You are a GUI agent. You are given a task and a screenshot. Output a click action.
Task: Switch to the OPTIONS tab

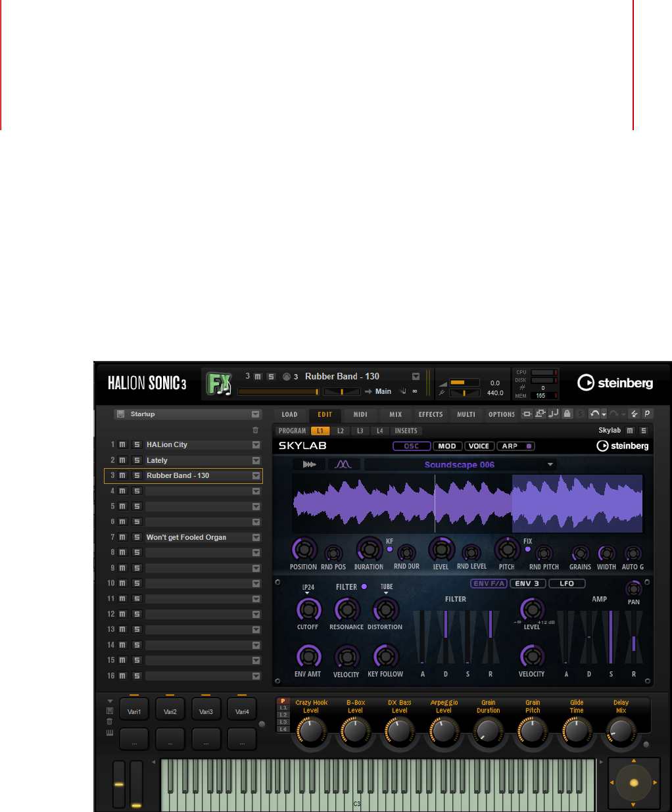coord(502,414)
